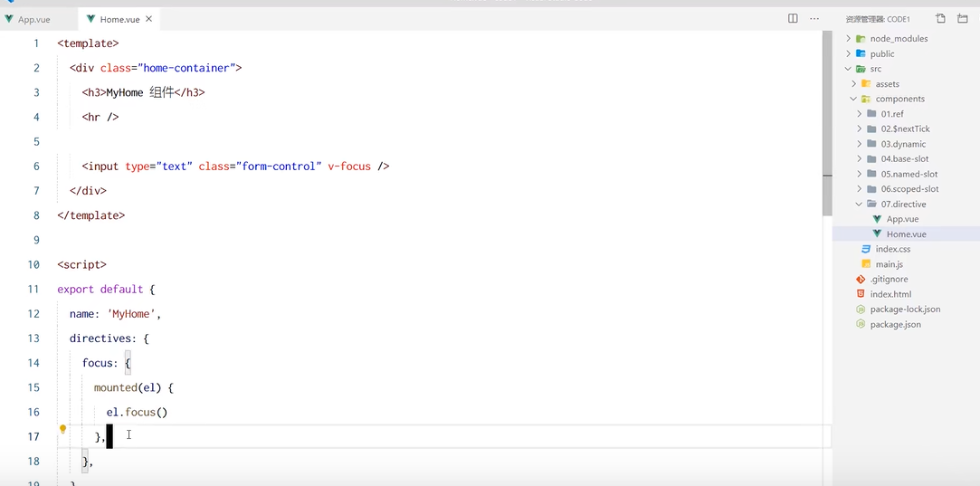
Task: Expand the 02.$nextTick folder chevron
Action: pos(860,129)
